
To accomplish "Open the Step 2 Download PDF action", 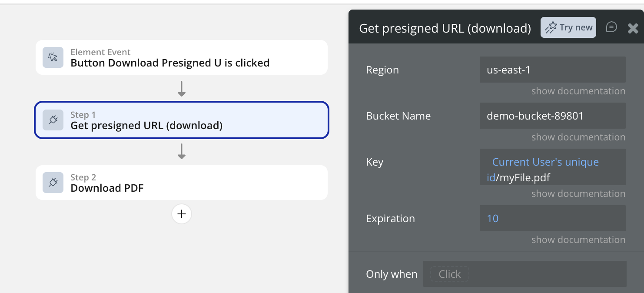I will [x=182, y=183].
